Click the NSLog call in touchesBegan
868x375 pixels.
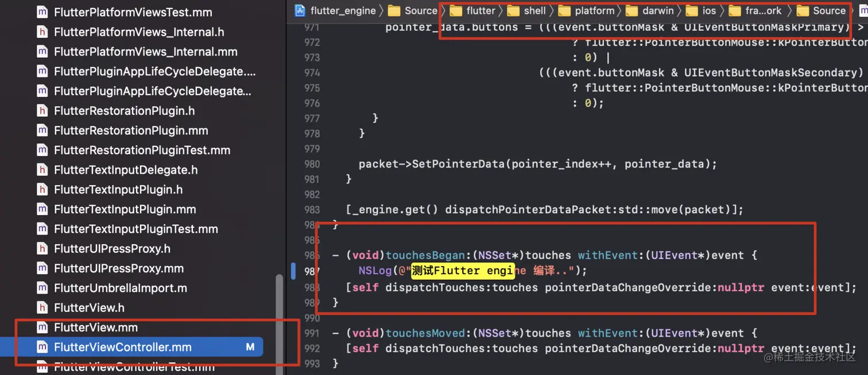375,271
